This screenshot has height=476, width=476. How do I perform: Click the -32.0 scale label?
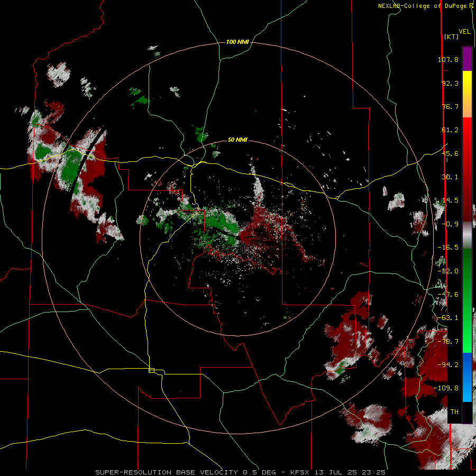coord(448,271)
